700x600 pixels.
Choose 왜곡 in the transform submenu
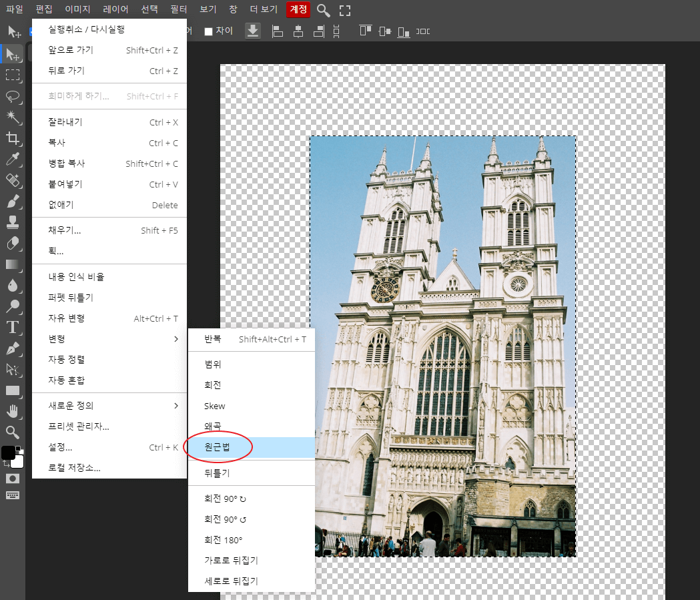point(252,426)
